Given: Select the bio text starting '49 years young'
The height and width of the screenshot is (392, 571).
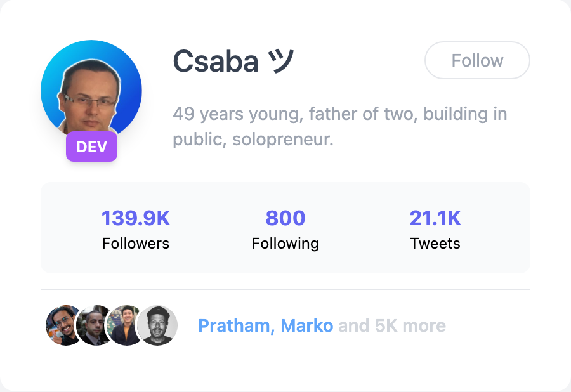Looking at the screenshot, I should point(339,115).
